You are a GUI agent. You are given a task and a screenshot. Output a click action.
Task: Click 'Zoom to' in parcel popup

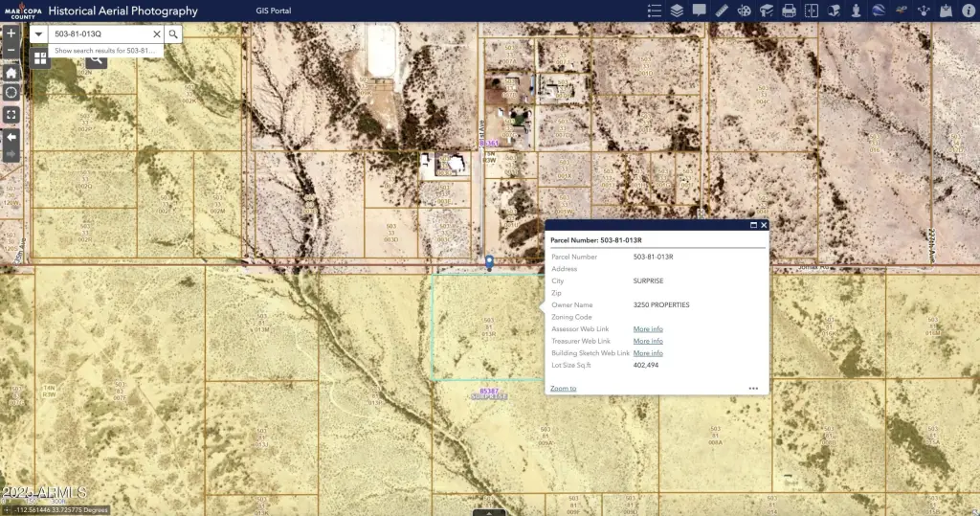(x=564, y=389)
